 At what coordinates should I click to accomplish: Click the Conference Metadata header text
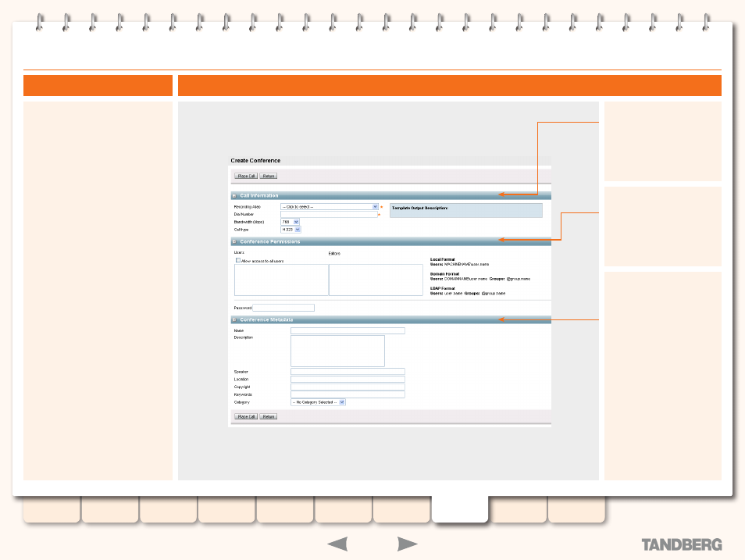click(266, 320)
